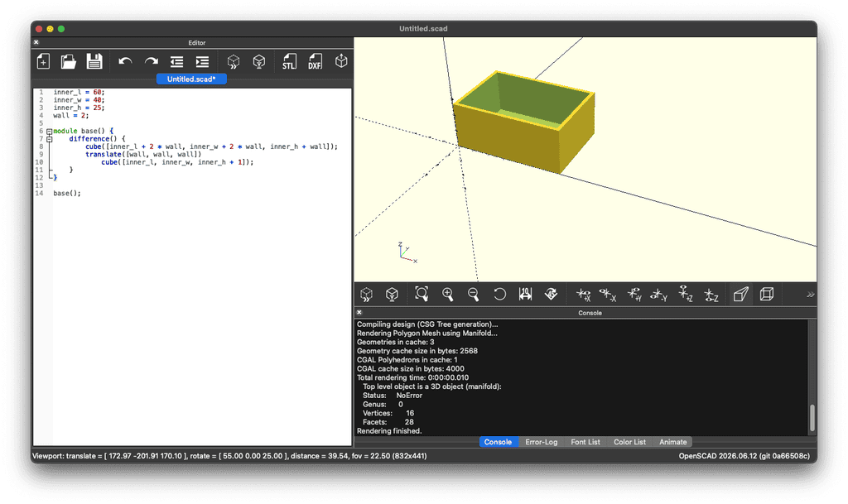Open a file using the folder icon
This screenshot has height=504, width=848.
point(69,61)
